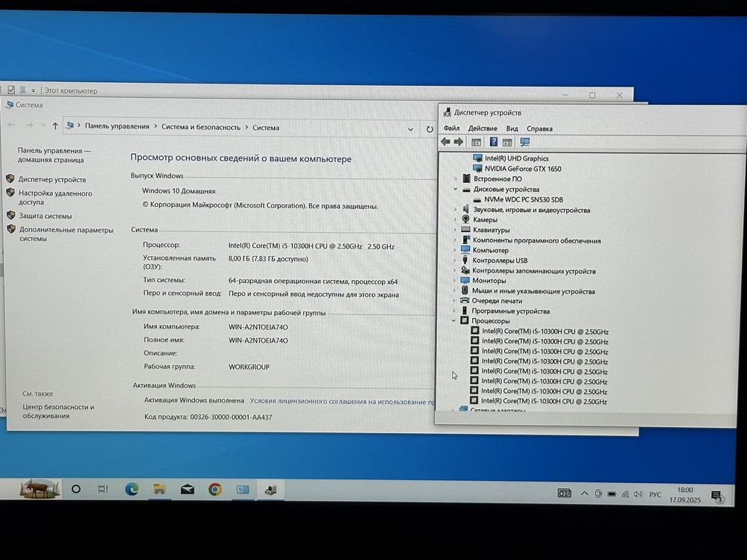Expand Звуковые, игровые и видеоустройства node
The width and height of the screenshot is (747, 560).
[455, 210]
